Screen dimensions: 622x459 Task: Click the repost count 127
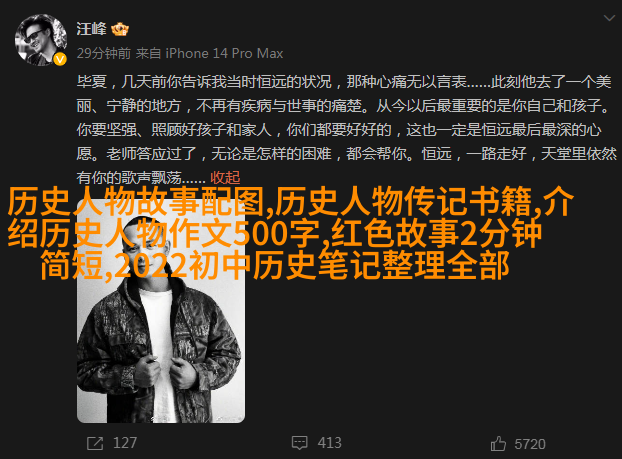pyautogui.click(x=125, y=443)
